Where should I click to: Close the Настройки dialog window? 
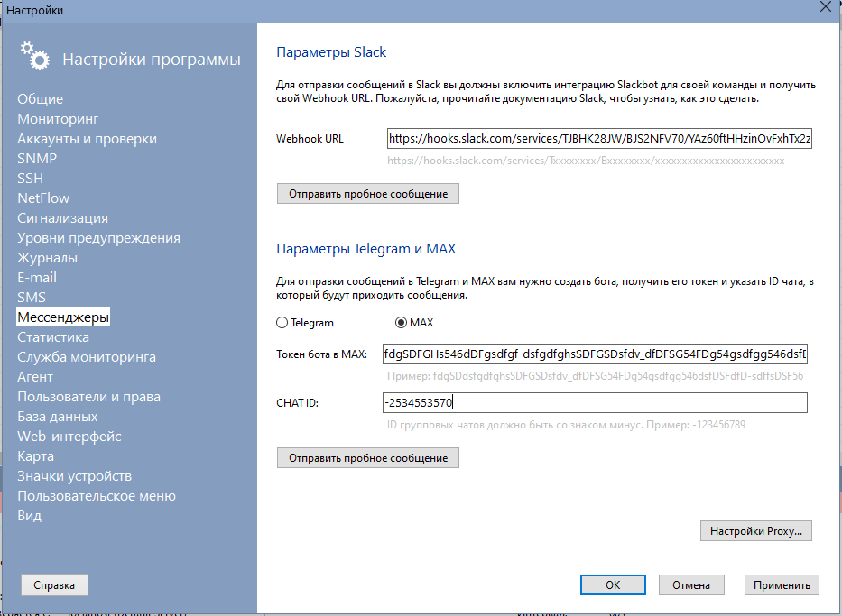824,7
